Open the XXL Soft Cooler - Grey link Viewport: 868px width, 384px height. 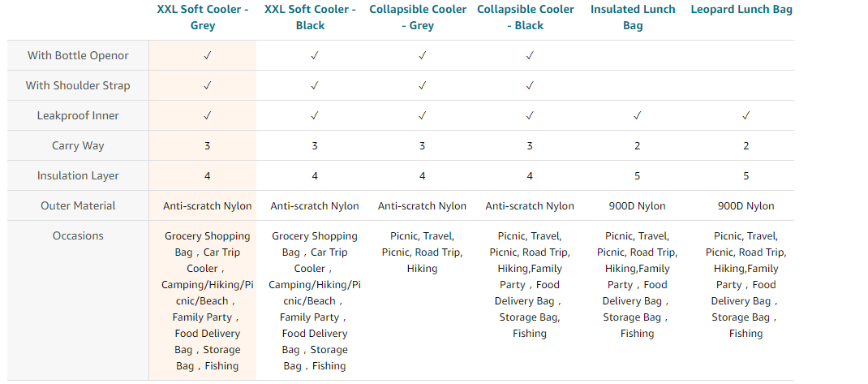coord(203,17)
